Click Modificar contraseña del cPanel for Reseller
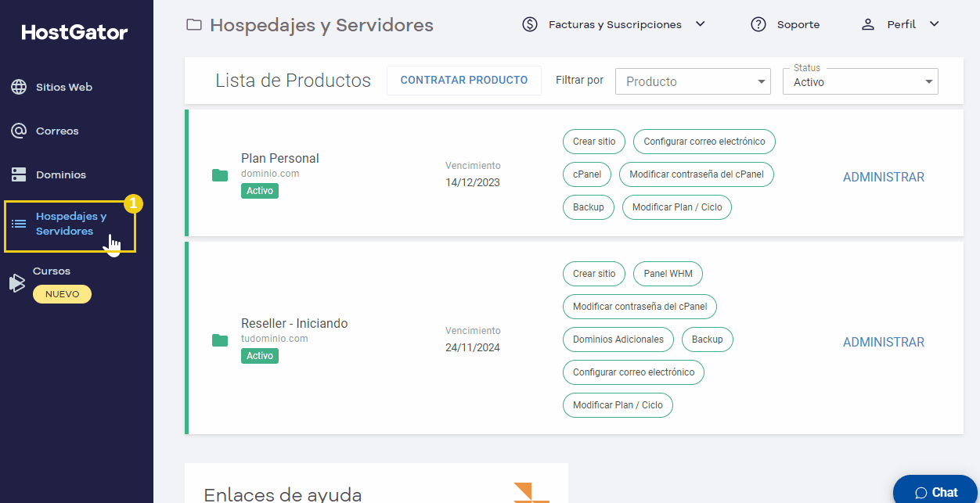The image size is (980, 503). 640,307
